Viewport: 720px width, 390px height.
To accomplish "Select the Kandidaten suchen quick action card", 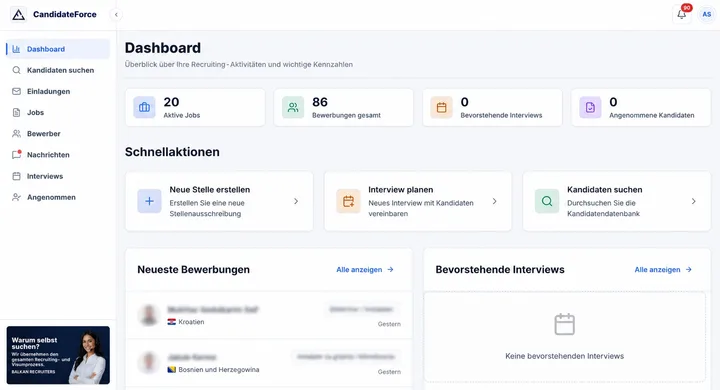I will click(617, 201).
